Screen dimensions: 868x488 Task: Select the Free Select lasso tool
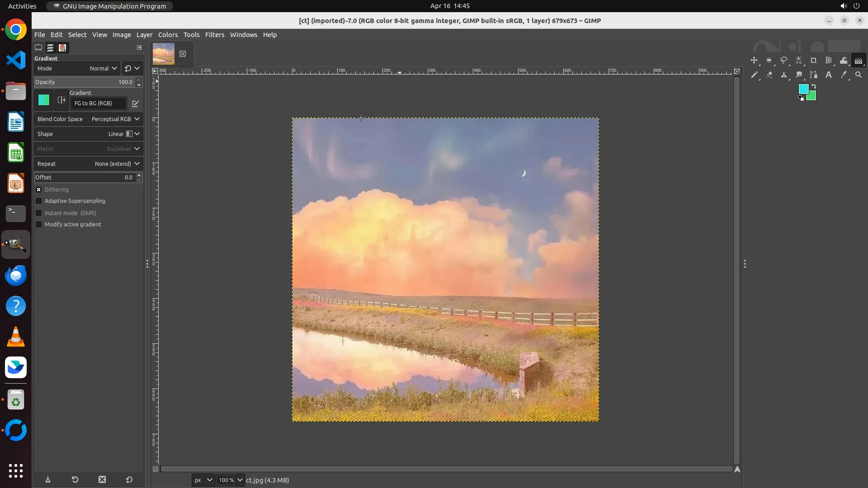[x=784, y=61]
